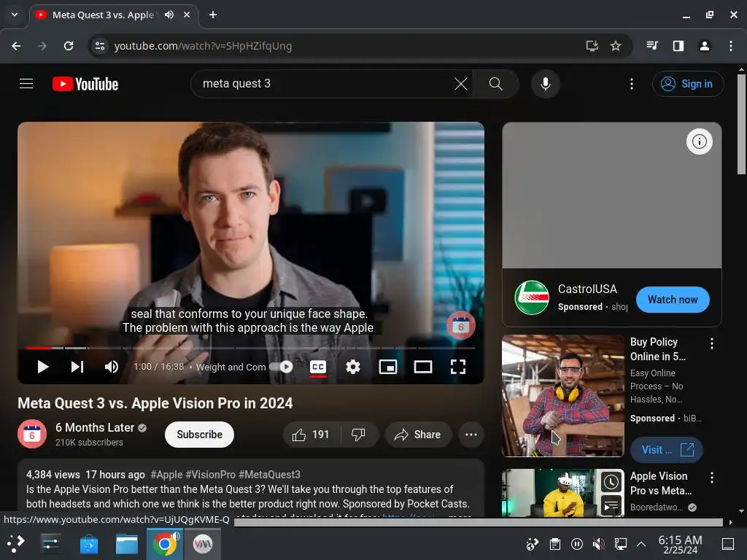Screen dimensions: 747x560
Task: Switch to theater mode
Action: pyautogui.click(x=423, y=367)
